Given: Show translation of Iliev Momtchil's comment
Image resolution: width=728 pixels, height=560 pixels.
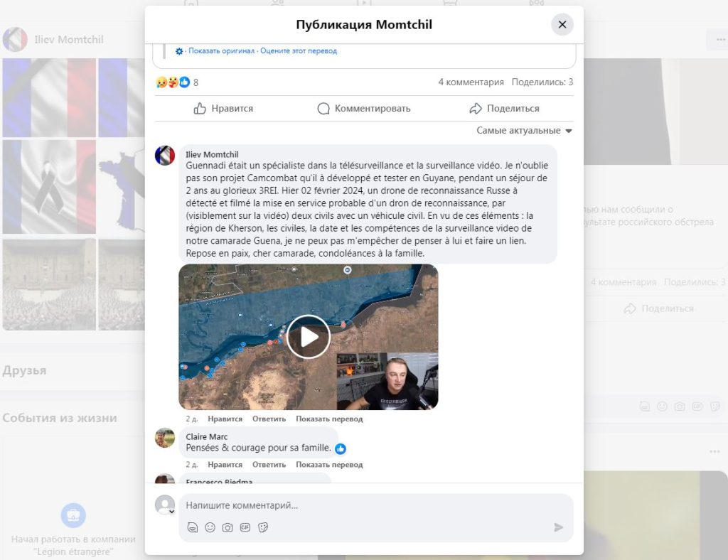Looking at the screenshot, I should tap(328, 419).
